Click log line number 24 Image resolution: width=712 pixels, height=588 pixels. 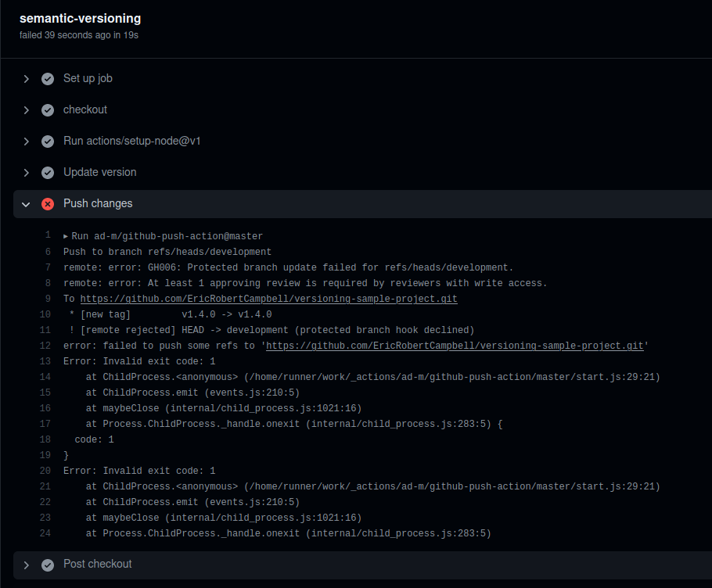coord(45,533)
